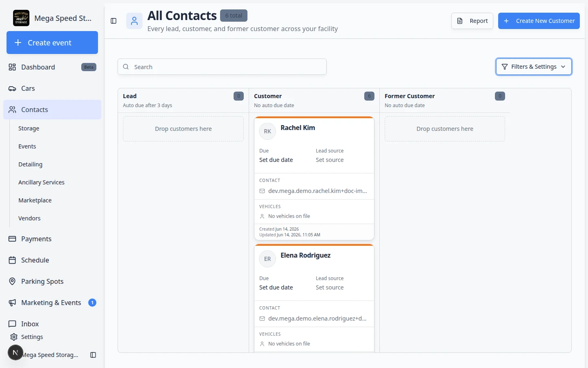Click the Marketing & Events megaphone icon
588x368 pixels.
[12, 303]
